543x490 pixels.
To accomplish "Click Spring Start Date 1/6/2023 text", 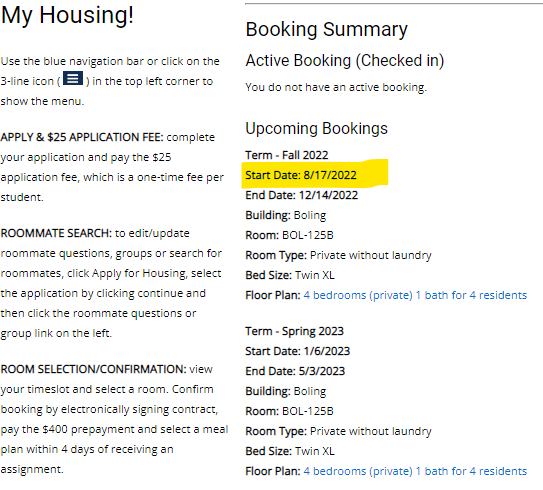I will pyautogui.click(x=298, y=351).
